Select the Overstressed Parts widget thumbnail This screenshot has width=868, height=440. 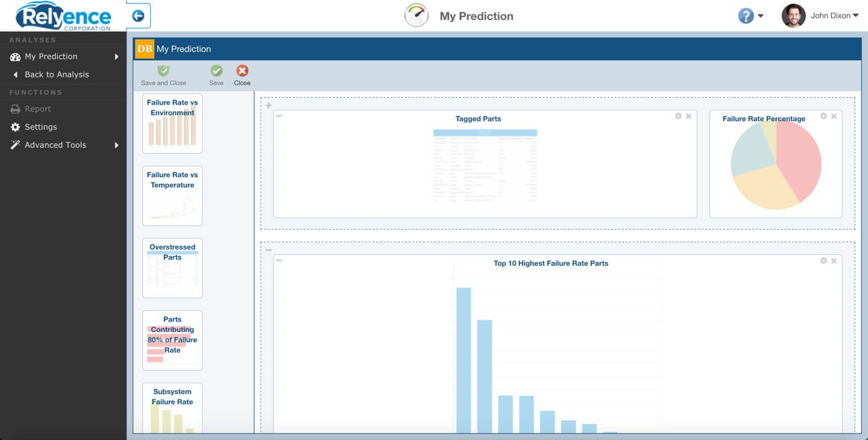[172, 268]
